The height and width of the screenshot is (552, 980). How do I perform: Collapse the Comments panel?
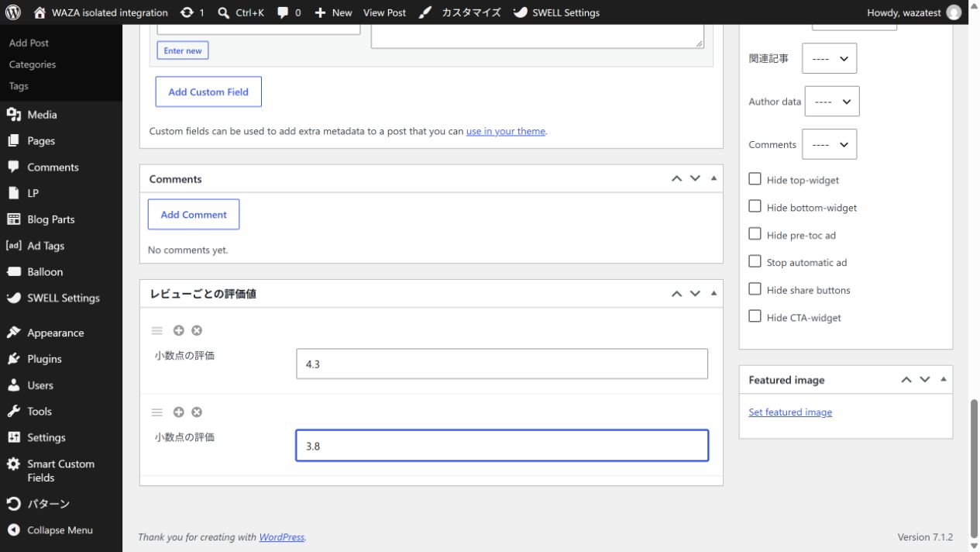pos(714,178)
